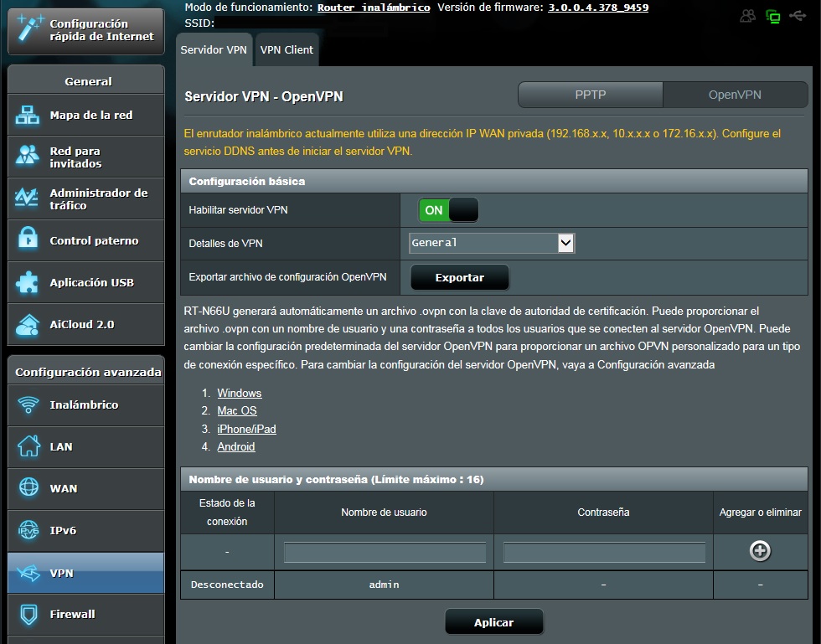Click the Desconectado status cell
821x644 pixels.
click(227, 585)
